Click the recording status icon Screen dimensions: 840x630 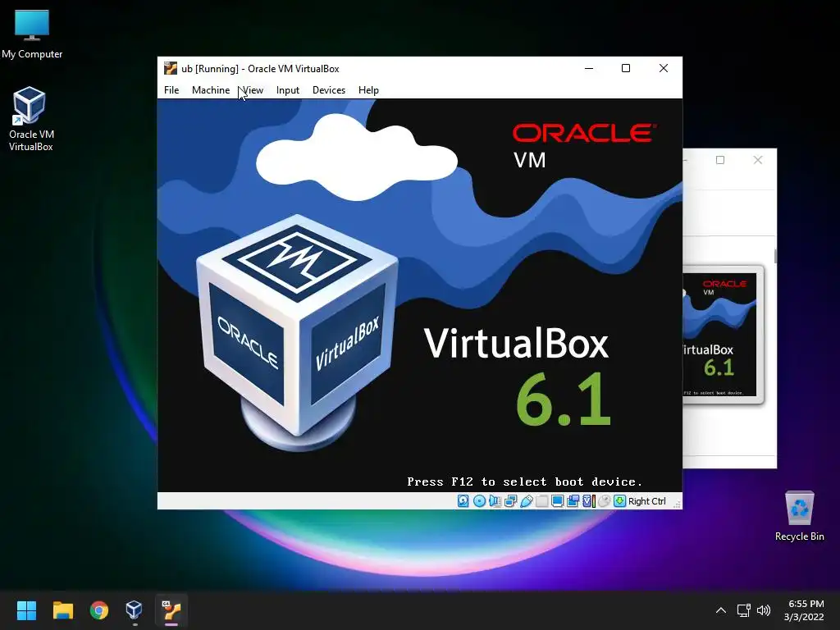click(x=573, y=501)
